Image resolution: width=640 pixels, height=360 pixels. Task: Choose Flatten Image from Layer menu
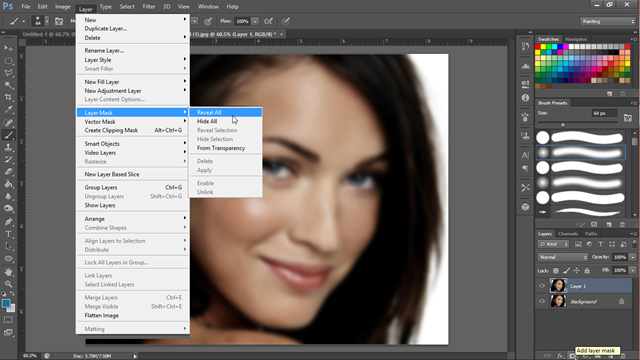(133, 316)
